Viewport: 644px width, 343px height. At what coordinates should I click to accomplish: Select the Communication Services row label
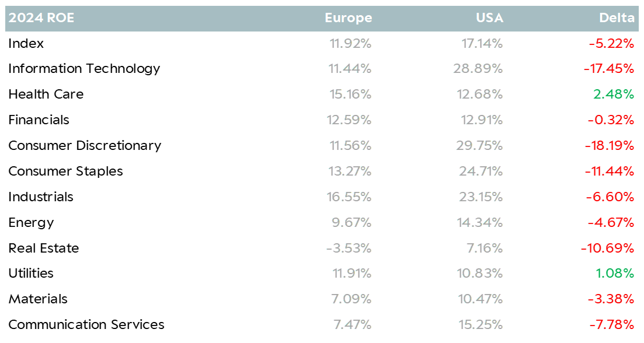pos(86,324)
